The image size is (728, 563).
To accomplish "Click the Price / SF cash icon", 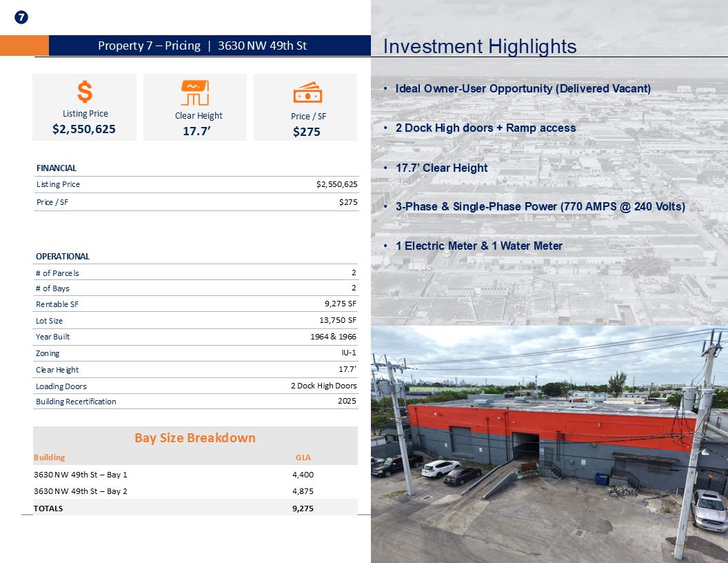I will [x=307, y=92].
